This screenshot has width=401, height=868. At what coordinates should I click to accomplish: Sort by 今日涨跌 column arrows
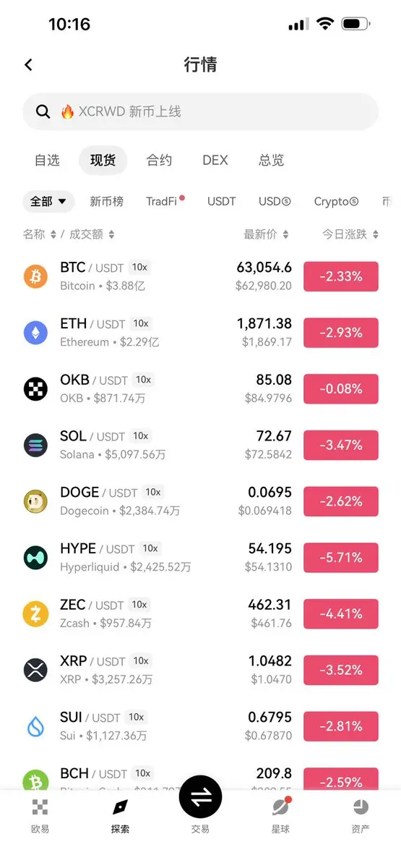(376, 234)
